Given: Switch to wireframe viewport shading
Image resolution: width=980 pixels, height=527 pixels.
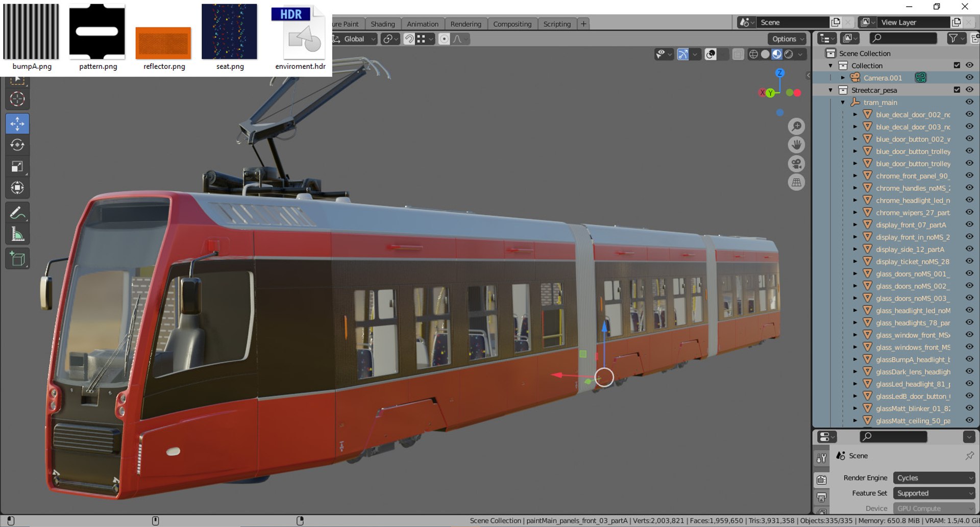Looking at the screenshot, I should (753, 54).
